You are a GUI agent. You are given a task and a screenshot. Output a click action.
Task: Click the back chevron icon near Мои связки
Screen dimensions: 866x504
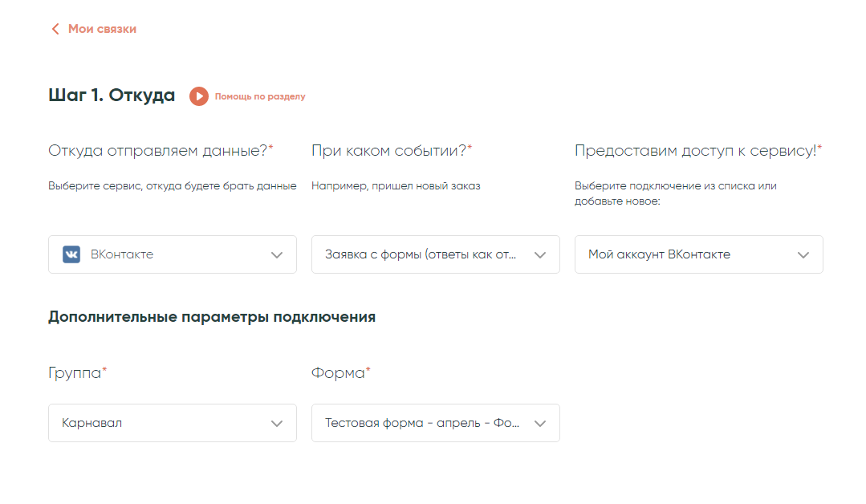click(x=55, y=29)
